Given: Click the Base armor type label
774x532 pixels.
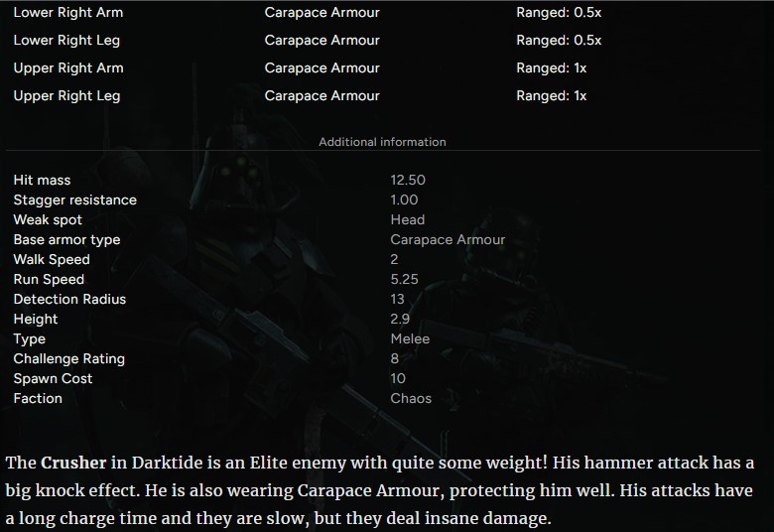Looking at the screenshot, I should click(x=66, y=239).
